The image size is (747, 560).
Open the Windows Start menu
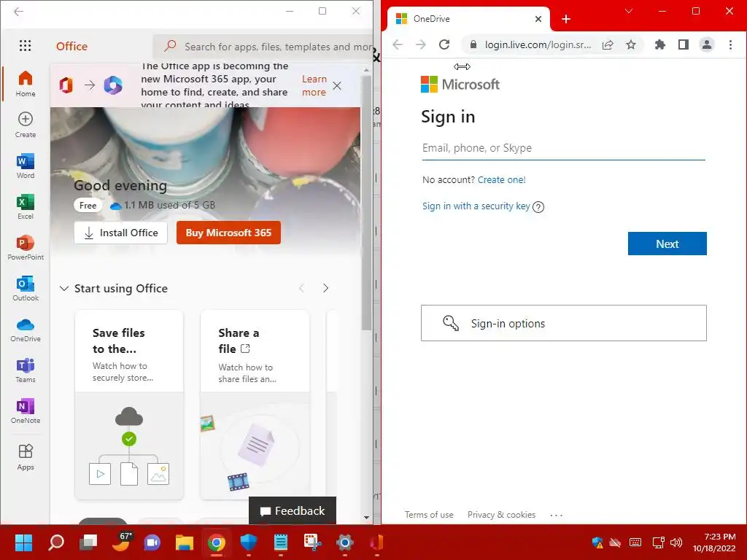[23, 542]
